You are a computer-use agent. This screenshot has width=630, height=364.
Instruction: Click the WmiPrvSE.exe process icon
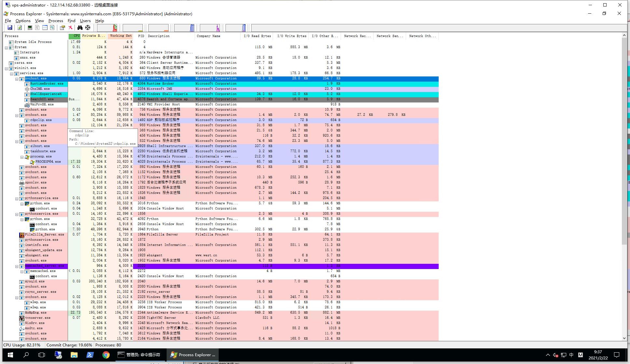tap(27, 104)
